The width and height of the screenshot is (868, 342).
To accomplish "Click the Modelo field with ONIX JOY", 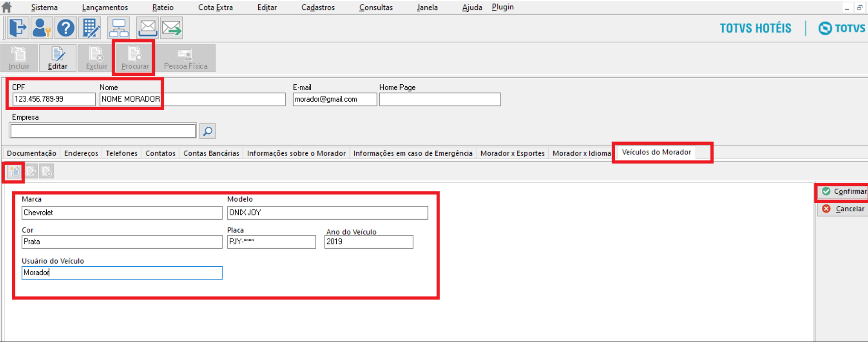I will pos(328,213).
